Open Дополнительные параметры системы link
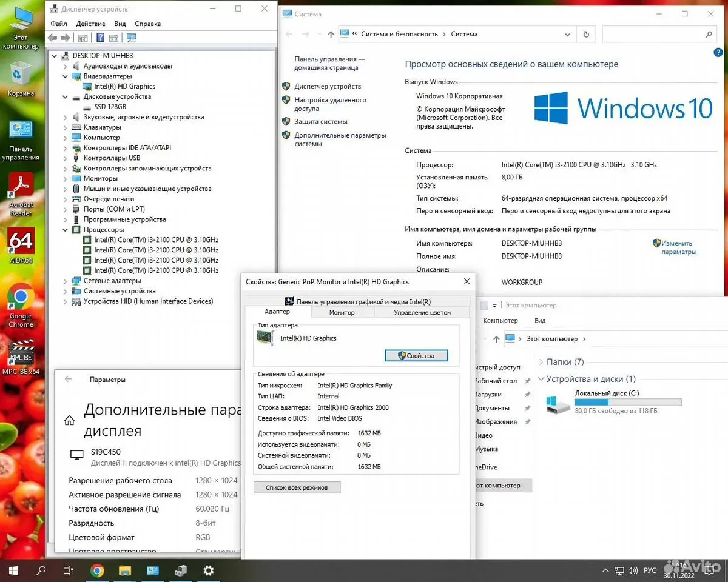 (x=340, y=139)
